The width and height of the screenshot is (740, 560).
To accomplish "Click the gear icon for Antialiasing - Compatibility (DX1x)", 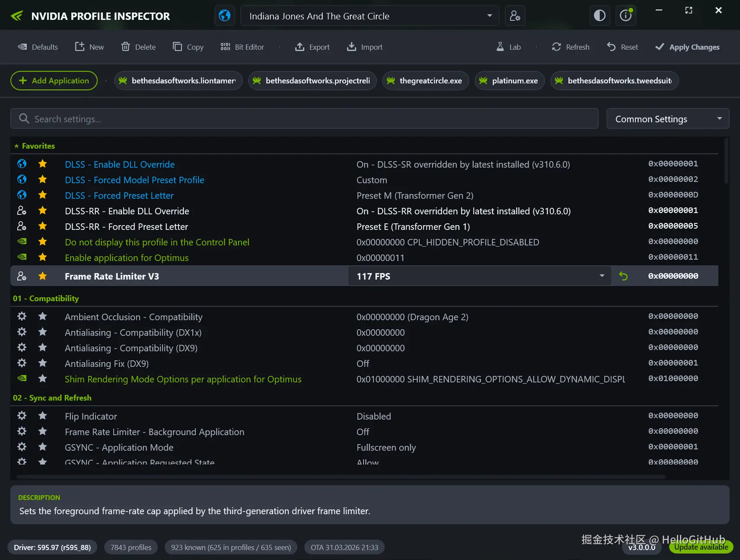I will [x=22, y=332].
